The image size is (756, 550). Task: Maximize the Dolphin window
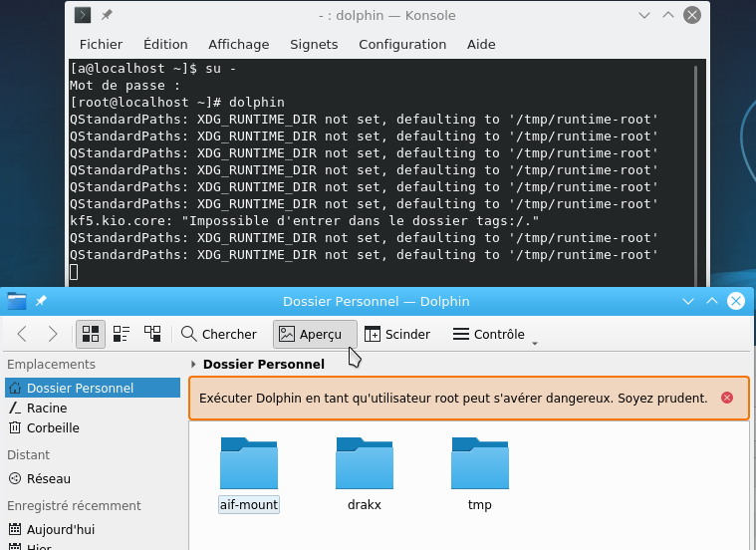712,301
